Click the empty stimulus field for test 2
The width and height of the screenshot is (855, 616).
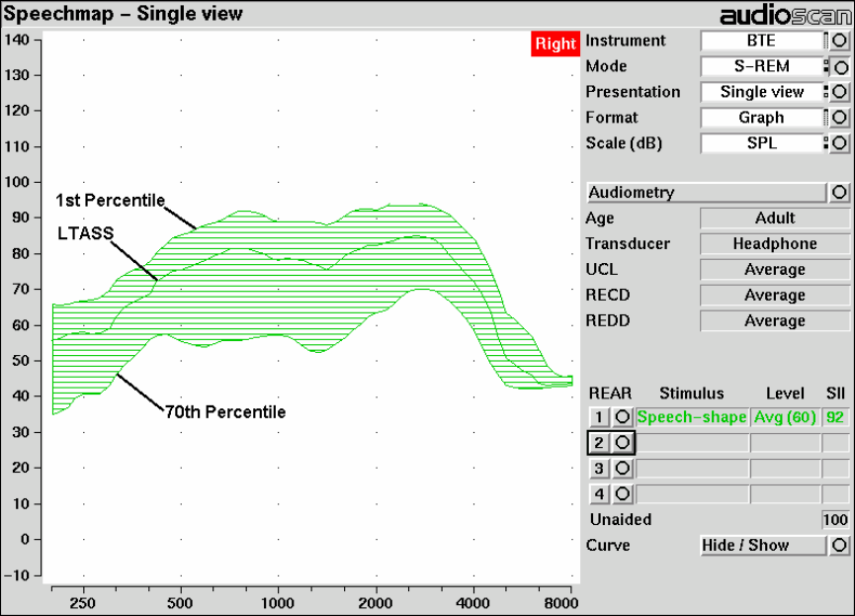(x=692, y=443)
